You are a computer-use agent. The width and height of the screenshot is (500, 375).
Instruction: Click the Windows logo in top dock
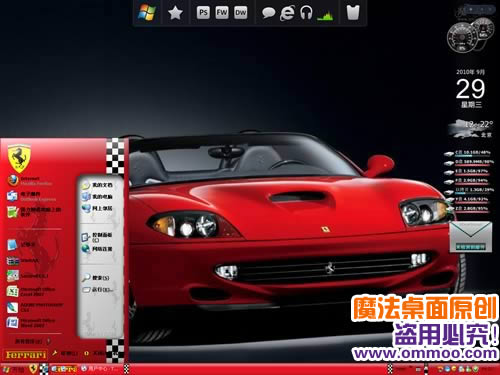[147, 13]
